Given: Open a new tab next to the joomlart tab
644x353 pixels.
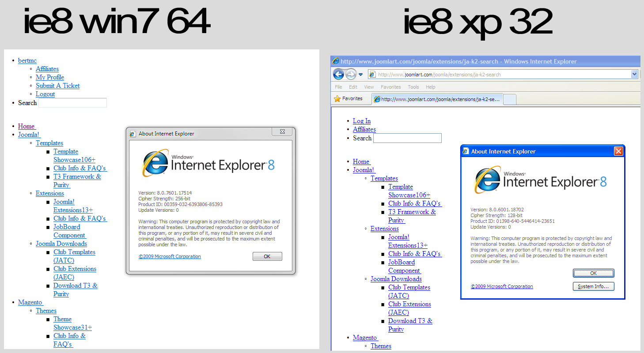Looking at the screenshot, I should point(509,99).
